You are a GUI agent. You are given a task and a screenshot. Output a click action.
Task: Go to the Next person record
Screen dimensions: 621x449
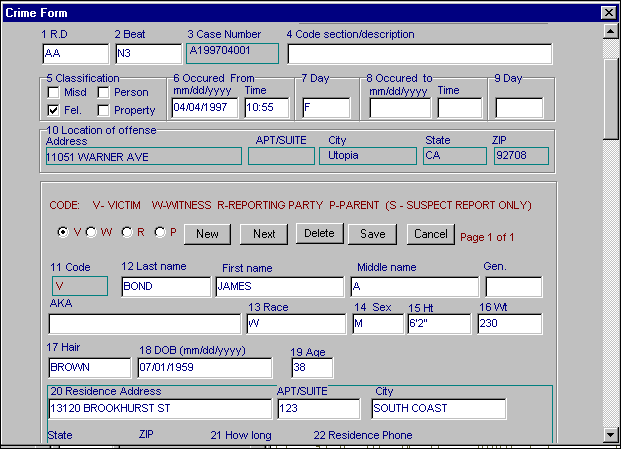click(x=264, y=234)
